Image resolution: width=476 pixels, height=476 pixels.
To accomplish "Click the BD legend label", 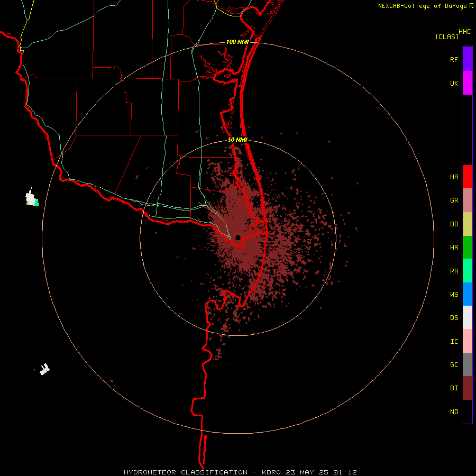I will (x=454, y=224).
